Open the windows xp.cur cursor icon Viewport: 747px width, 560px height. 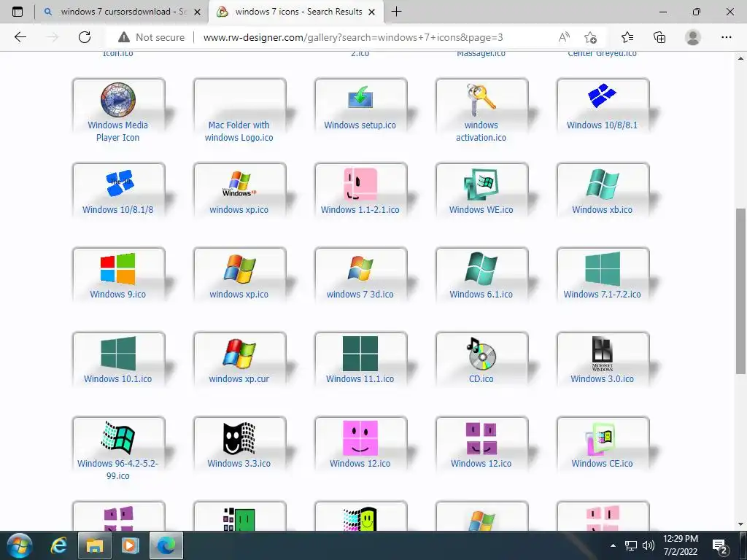tap(239, 354)
